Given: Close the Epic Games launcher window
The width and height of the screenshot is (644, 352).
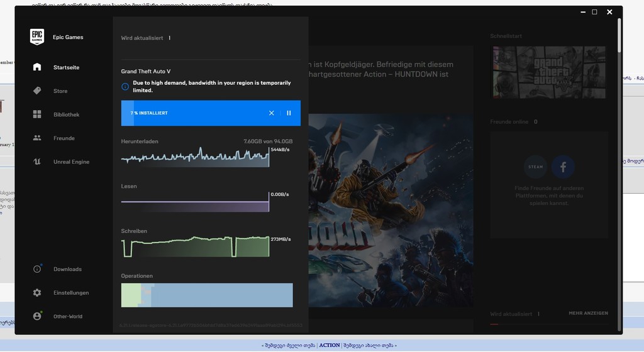Looking at the screenshot, I should tap(609, 12).
